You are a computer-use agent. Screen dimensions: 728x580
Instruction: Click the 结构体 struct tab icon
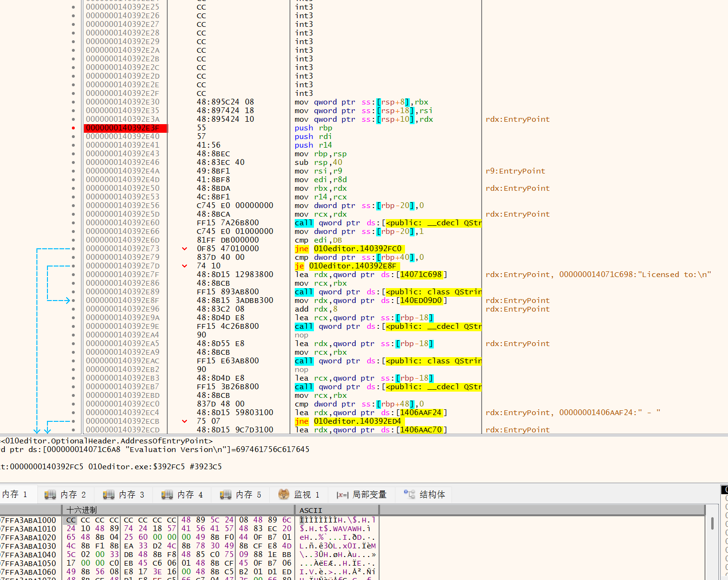click(409, 494)
